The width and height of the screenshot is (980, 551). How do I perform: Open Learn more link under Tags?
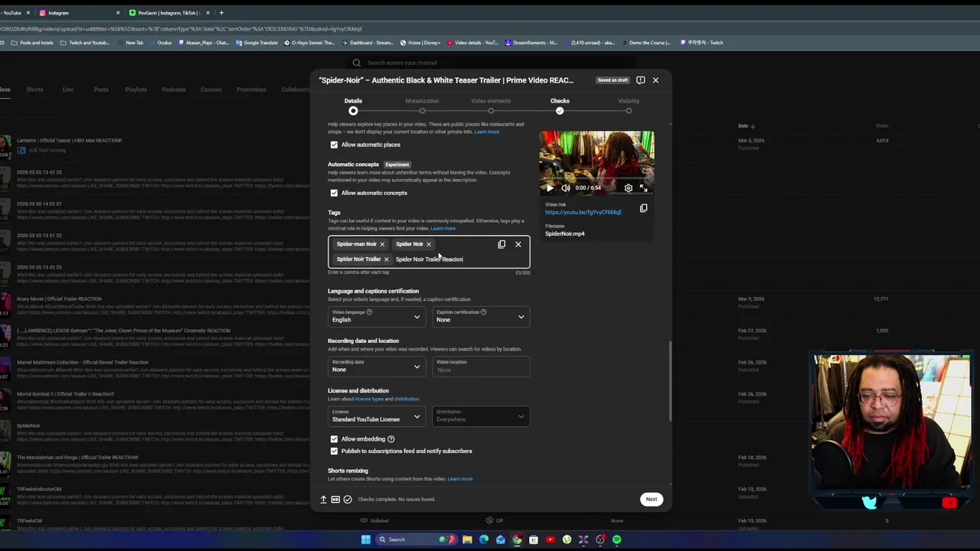[443, 228]
